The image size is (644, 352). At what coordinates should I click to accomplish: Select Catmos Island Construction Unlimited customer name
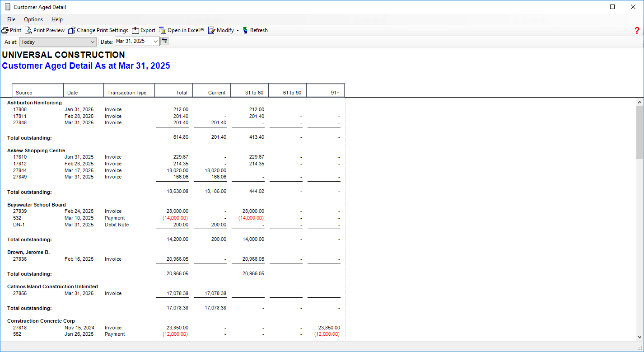[x=52, y=286]
